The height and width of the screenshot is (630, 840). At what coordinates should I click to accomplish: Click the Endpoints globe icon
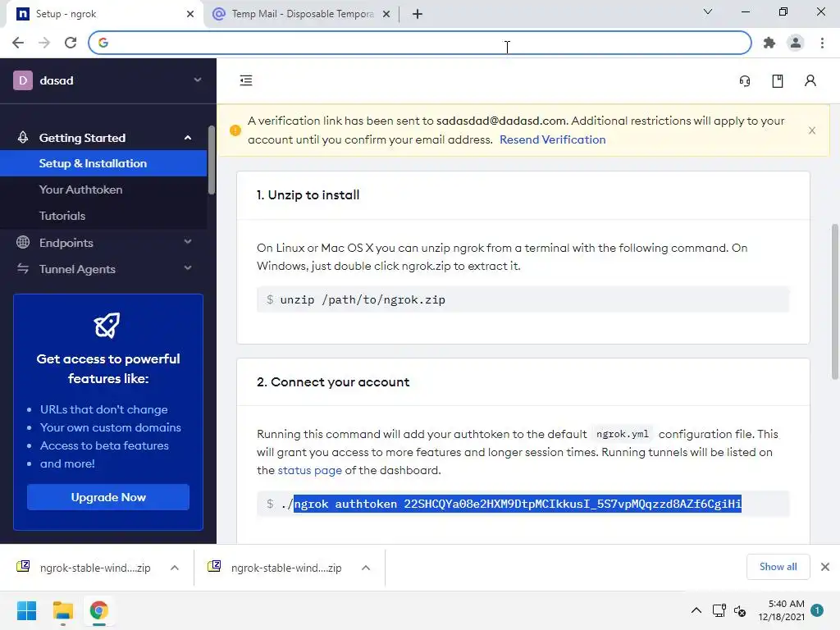tap(23, 242)
